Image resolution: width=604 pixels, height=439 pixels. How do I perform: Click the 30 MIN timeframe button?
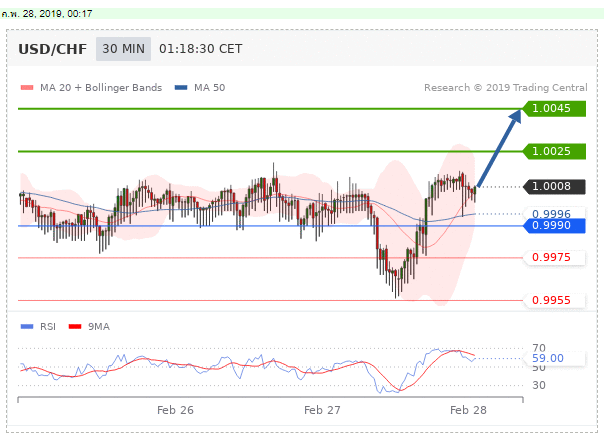tap(123, 49)
